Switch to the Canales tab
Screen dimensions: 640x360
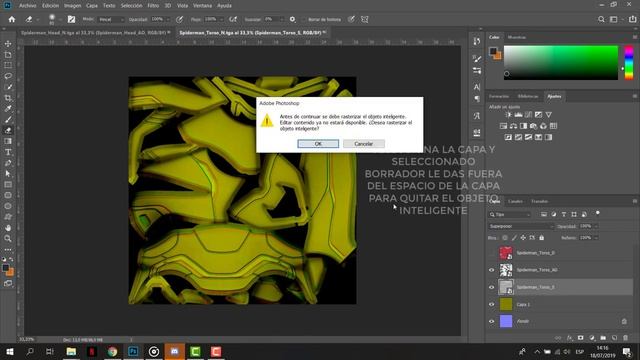pyautogui.click(x=515, y=201)
